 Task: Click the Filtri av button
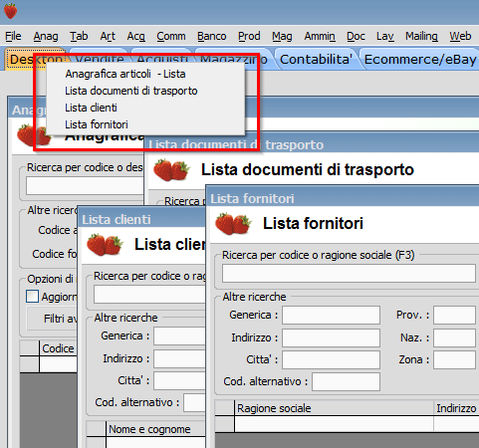pyautogui.click(x=52, y=319)
